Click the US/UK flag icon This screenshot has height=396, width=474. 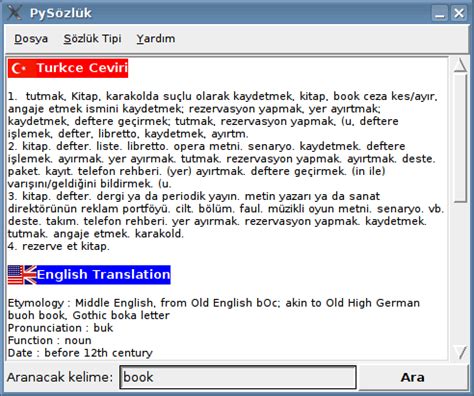22,275
